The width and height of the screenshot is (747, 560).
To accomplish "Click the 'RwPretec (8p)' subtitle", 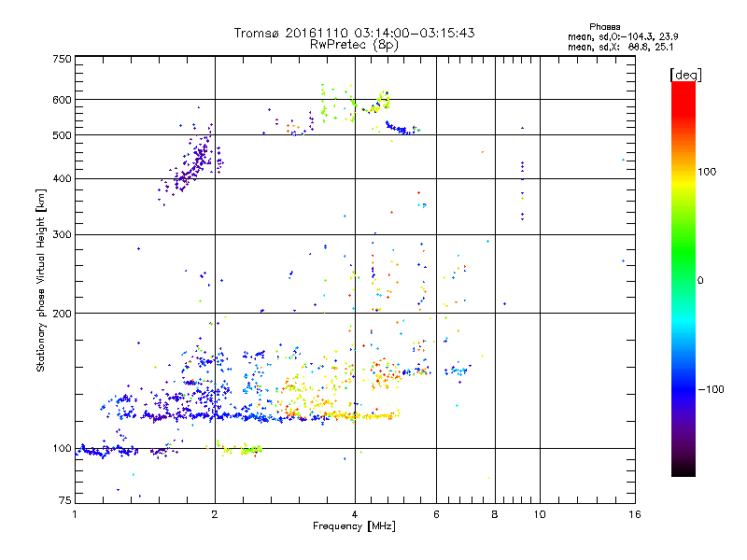I will point(354,45).
